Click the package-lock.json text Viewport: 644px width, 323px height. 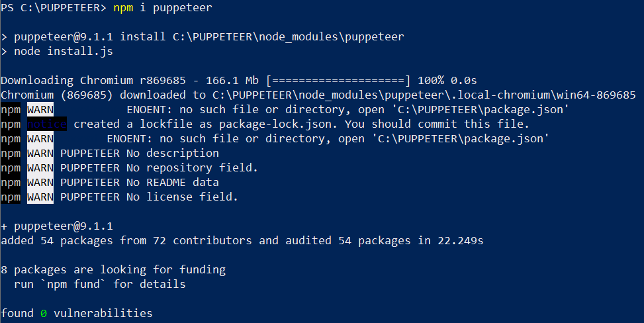pyautogui.click(x=278, y=124)
